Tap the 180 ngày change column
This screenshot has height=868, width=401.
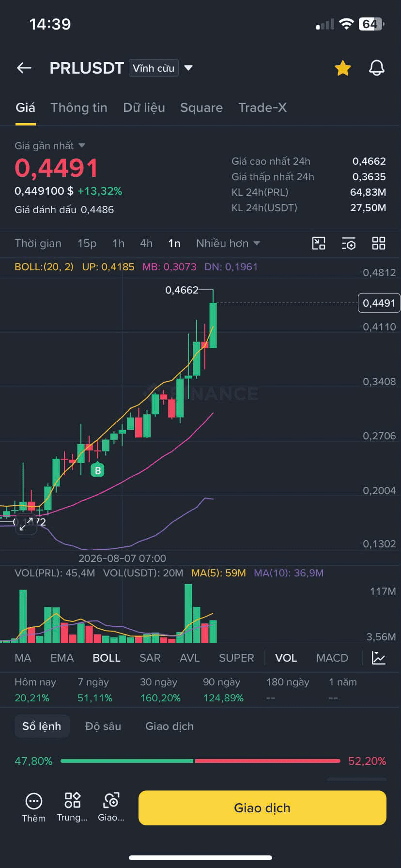288,690
